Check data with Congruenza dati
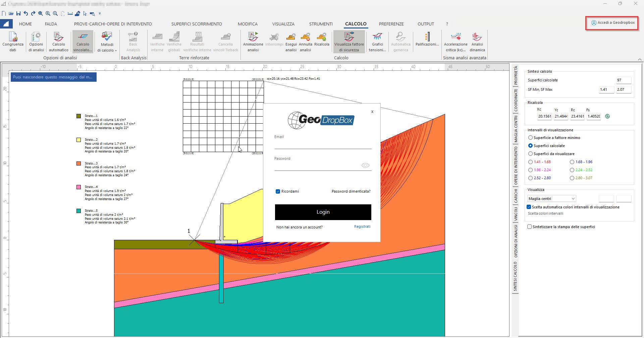Screen dimensions: 644x338 (13, 41)
